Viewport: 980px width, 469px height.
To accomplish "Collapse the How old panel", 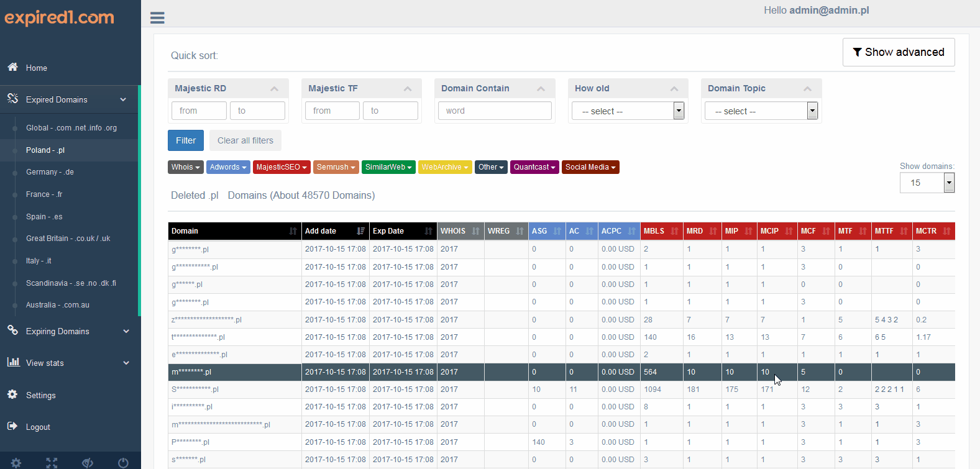I will [674, 89].
